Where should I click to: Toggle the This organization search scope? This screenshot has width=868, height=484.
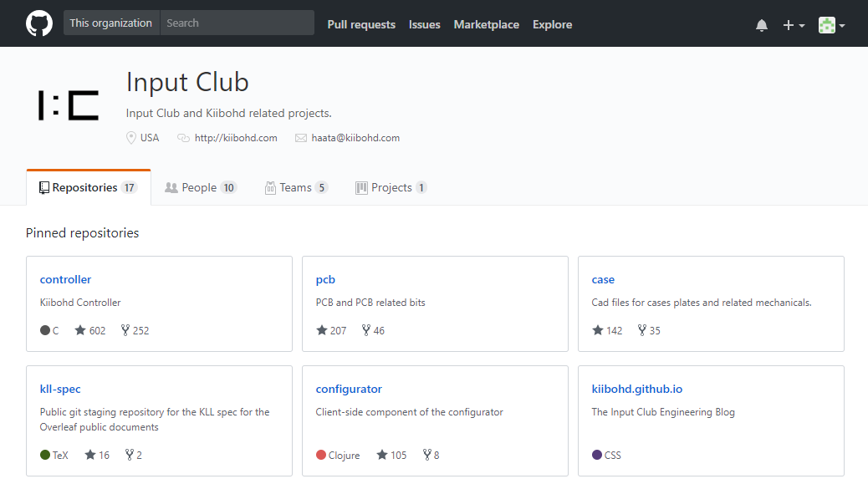coord(111,23)
